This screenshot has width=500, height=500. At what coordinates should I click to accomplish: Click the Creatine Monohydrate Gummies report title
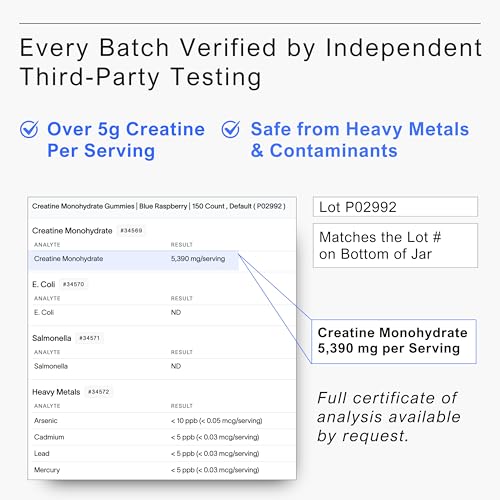(x=159, y=206)
